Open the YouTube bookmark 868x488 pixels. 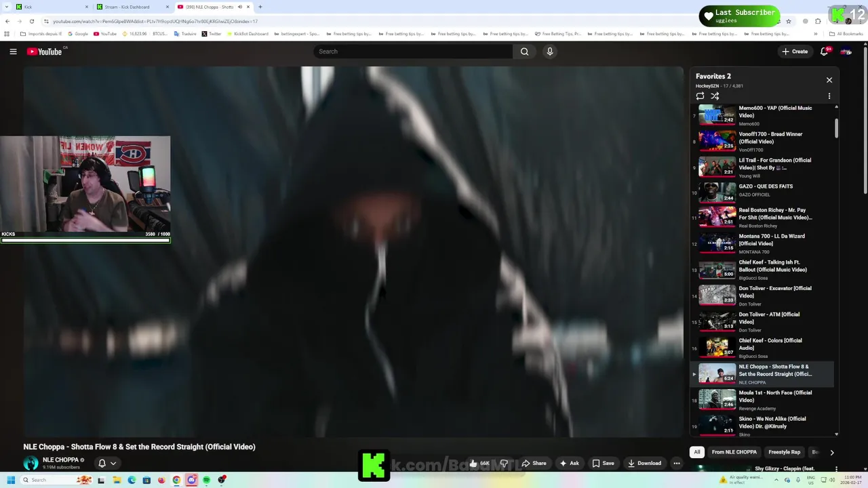click(105, 34)
